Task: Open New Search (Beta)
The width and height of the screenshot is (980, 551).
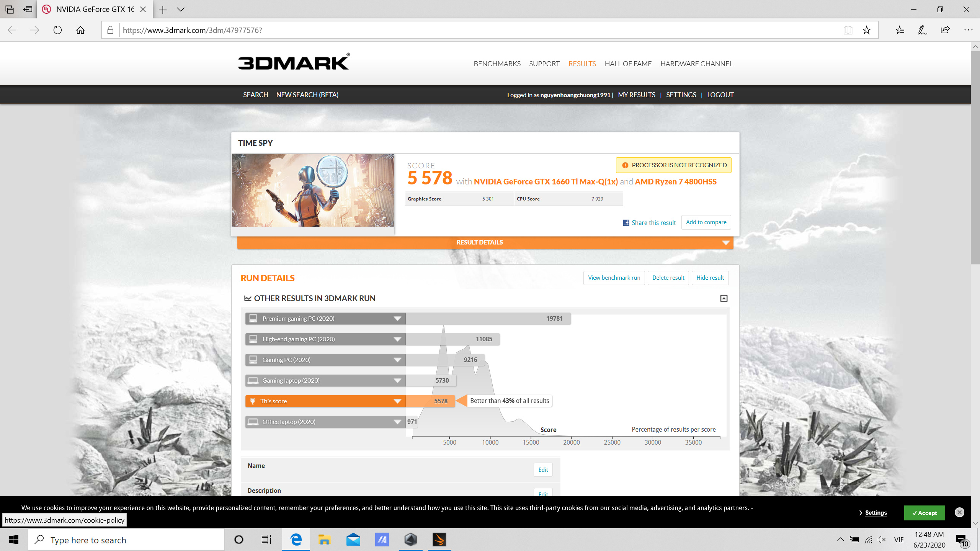Action: 307,95
